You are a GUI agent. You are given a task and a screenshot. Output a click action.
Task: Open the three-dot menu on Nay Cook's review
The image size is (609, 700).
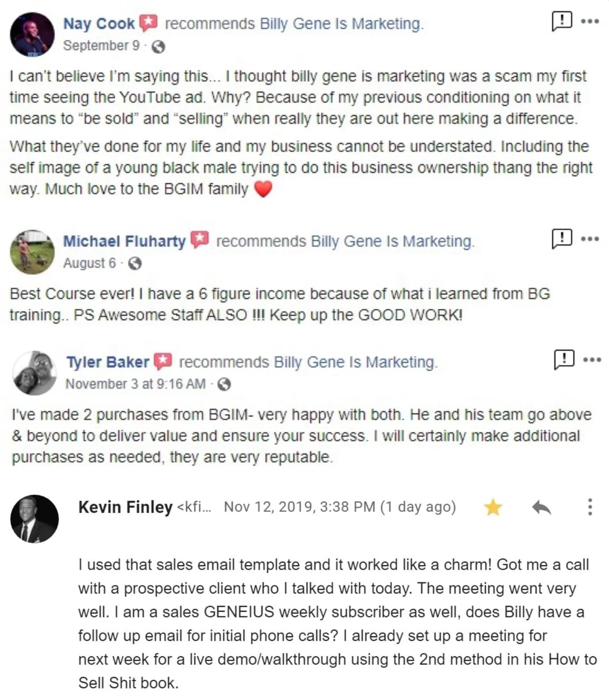click(590, 21)
